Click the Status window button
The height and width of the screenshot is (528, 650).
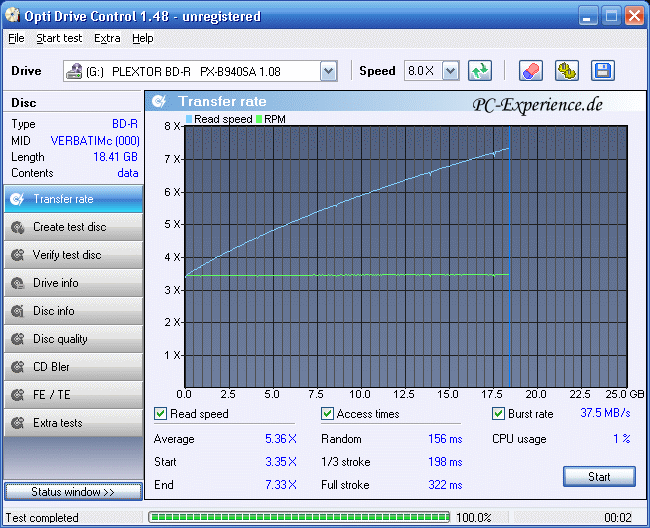tap(72, 492)
